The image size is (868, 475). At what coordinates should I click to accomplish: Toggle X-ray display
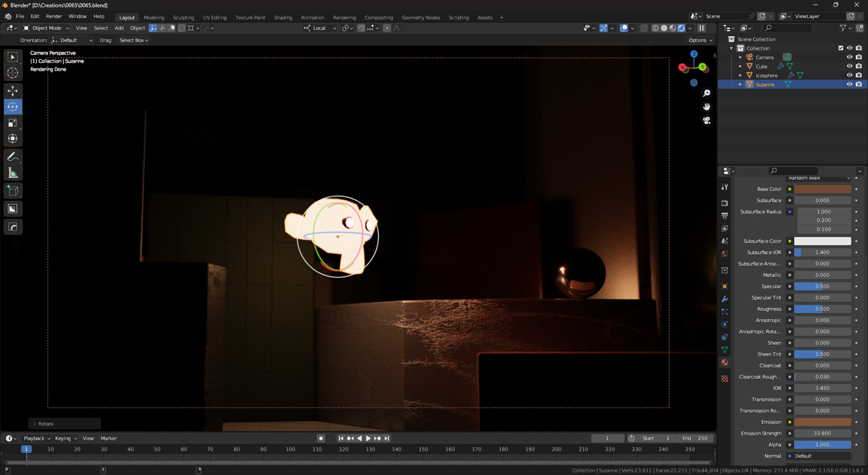pyautogui.click(x=644, y=28)
